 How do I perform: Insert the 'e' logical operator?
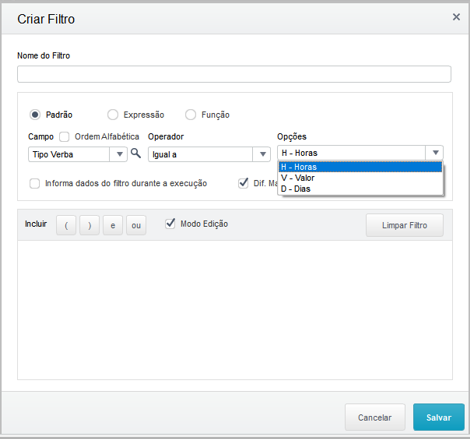[113, 225]
